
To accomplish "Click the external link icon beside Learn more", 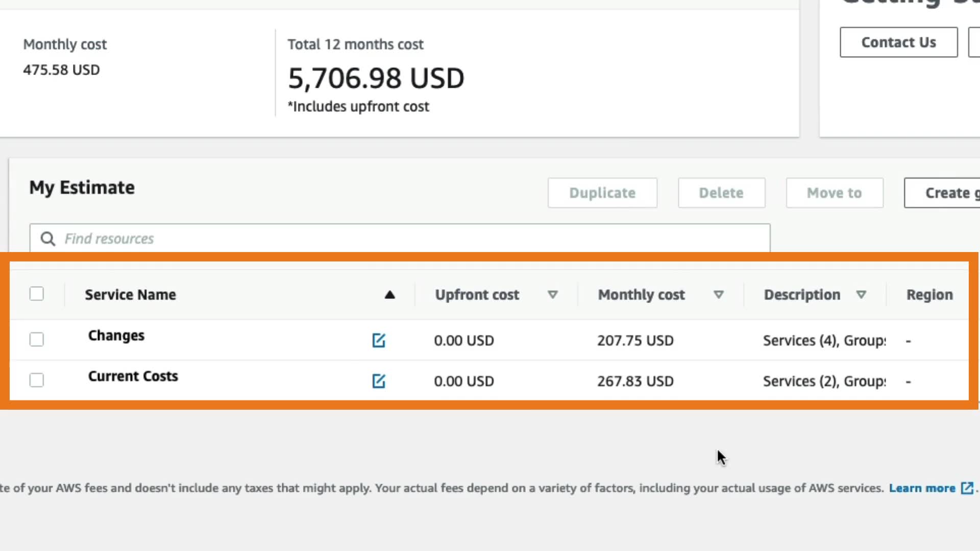I will point(967,488).
